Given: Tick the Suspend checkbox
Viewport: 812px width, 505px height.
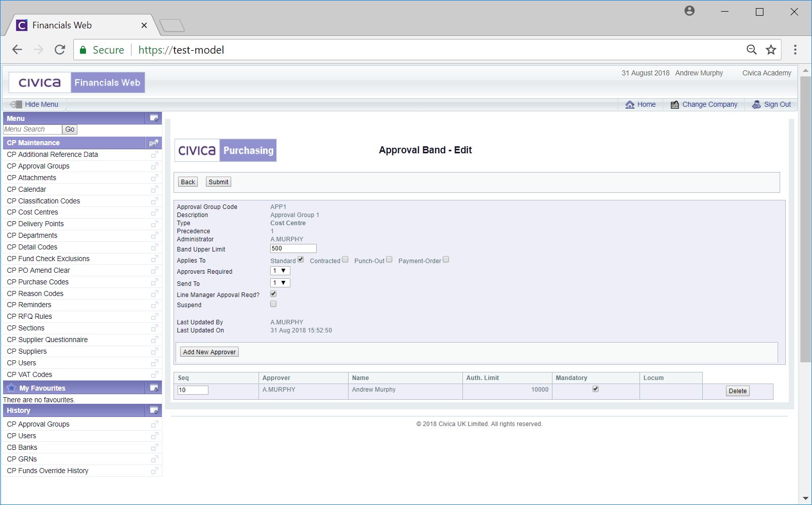Looking at the screenshot, I should coord(273,304).
